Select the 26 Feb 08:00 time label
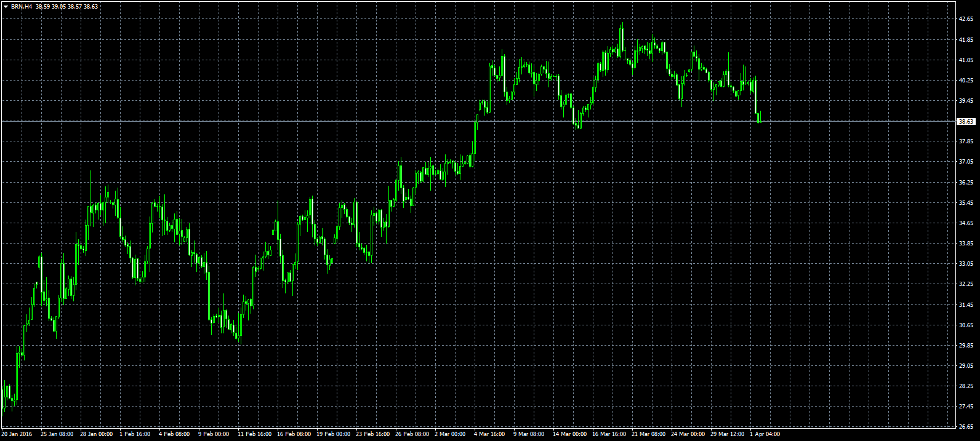This screenshot has height=441, width=980. click(412, 434)
